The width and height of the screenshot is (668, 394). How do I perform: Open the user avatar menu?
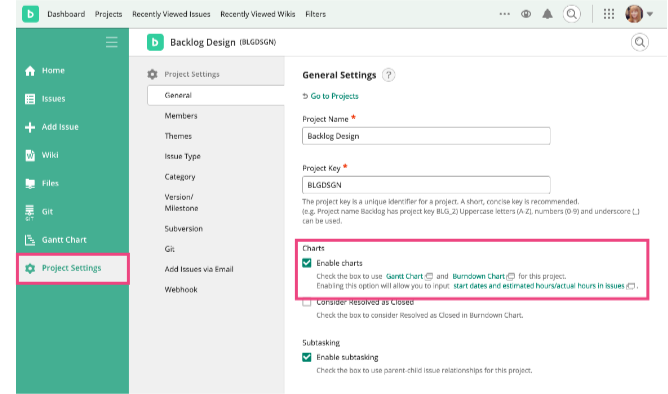click(x=639, y=14)
